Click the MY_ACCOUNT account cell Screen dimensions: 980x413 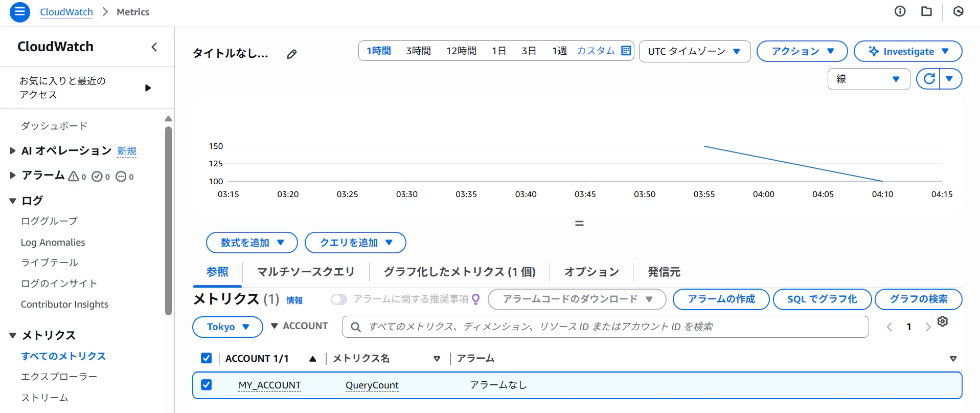pos(269,385)
